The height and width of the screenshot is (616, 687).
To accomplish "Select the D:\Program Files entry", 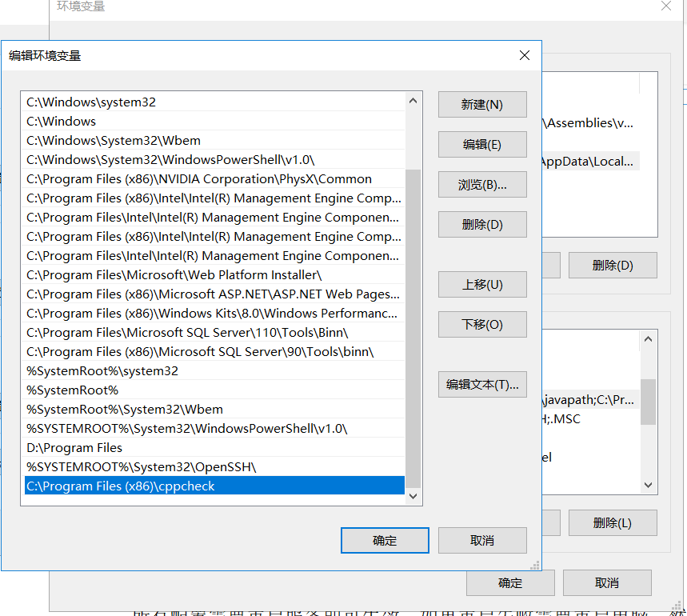I will (x=214, y=448).
